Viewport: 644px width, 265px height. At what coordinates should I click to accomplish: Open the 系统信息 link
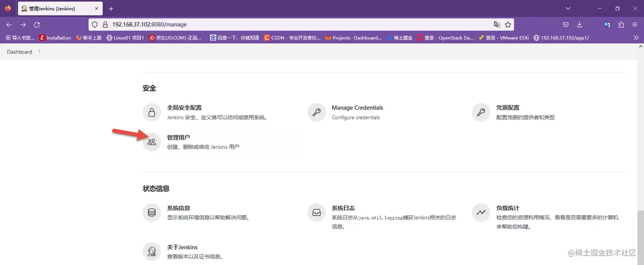tap(178, 208)
